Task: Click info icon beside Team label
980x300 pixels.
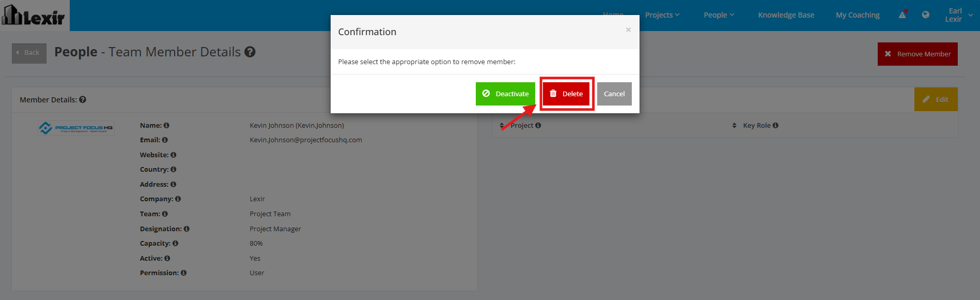Action: point(165,214)
